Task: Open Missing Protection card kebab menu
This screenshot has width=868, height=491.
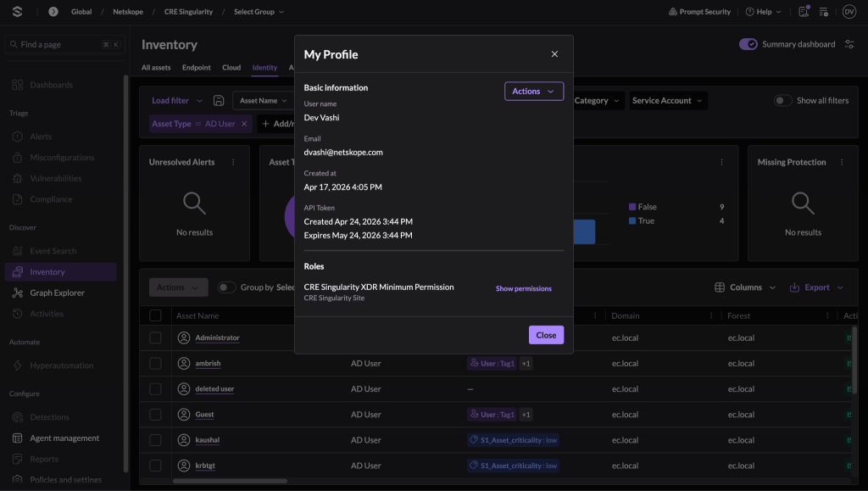Action: pos(842,162)
